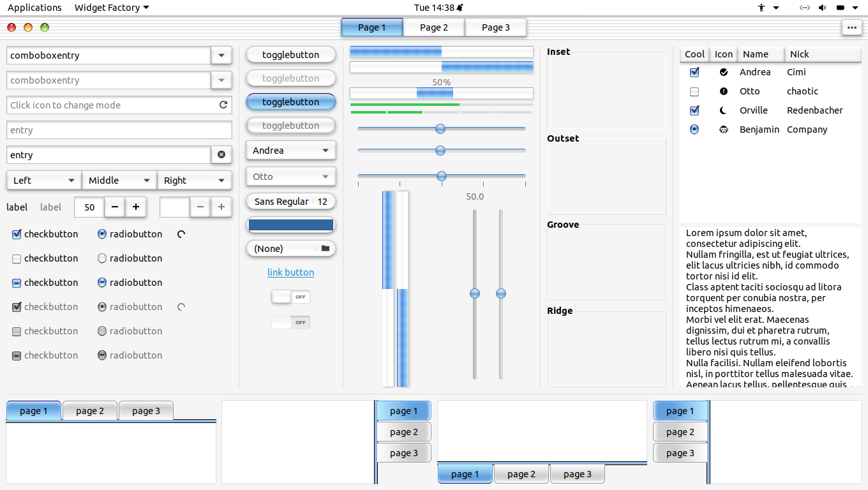This screenshot has width=868, height=490.
Task: Open the system menu arrow in the top bar
Action: coord(855,8)
